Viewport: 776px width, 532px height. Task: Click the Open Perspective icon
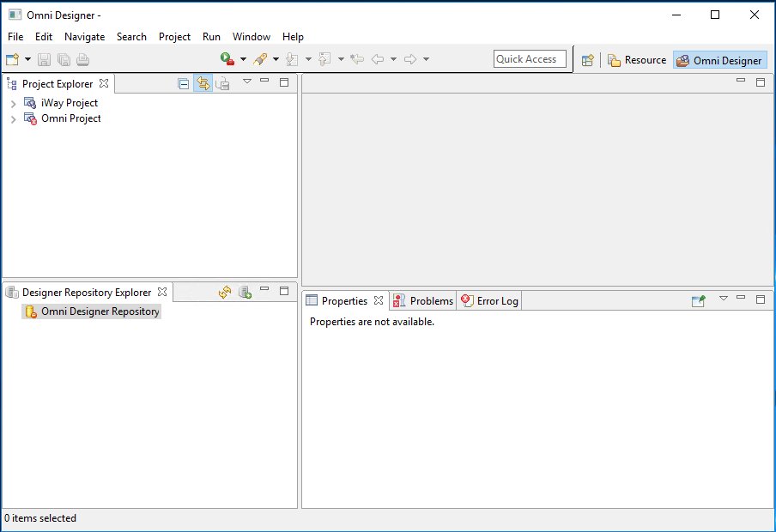click(587, 60)
